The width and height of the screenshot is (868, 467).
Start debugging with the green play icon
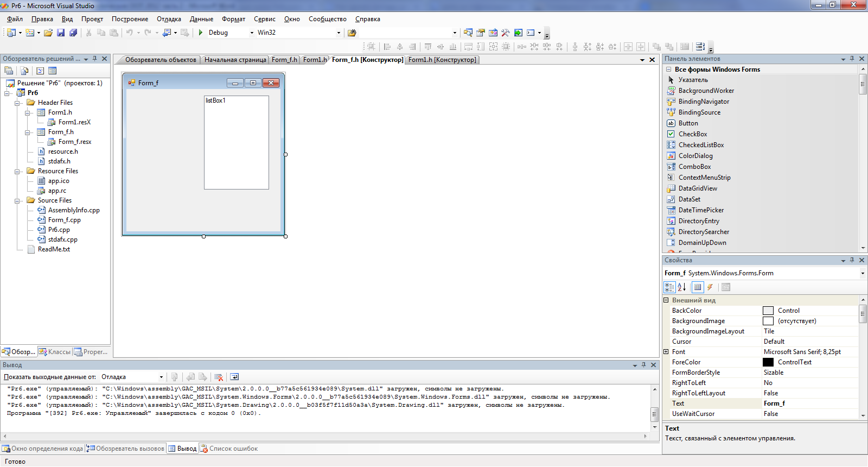(x=201, y=33)
